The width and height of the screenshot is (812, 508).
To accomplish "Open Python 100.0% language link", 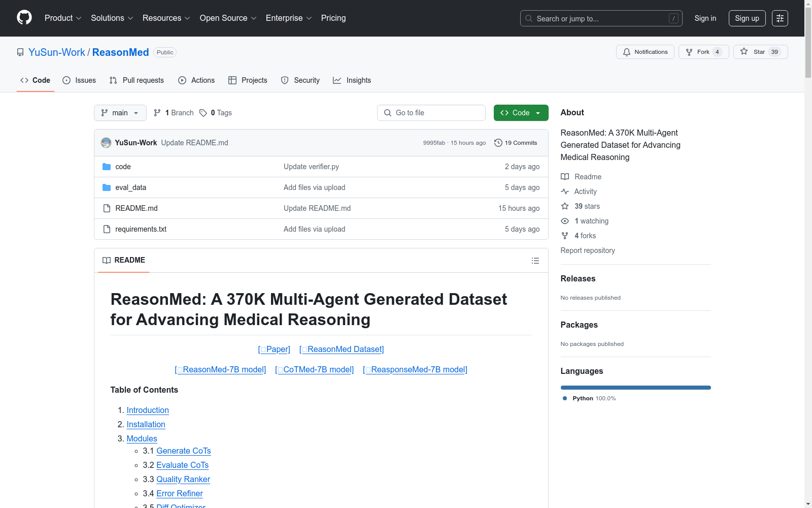I will [589, 398].
